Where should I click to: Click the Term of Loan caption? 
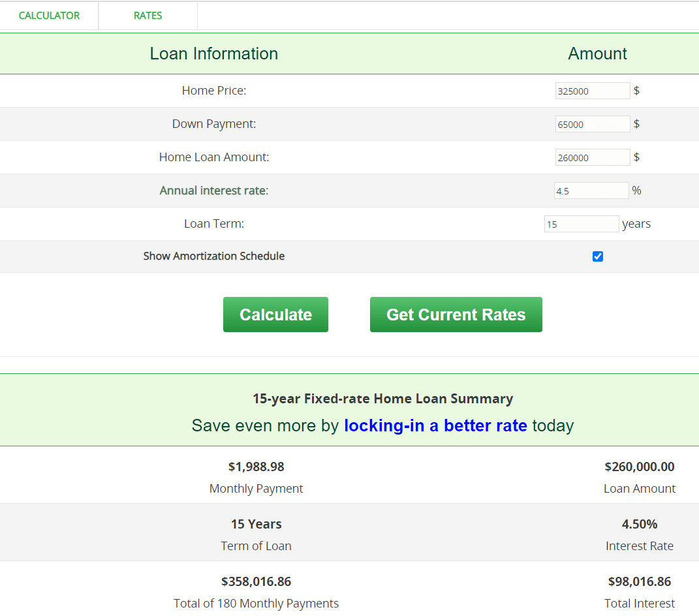pyautogui.click(x=256, y=546)
